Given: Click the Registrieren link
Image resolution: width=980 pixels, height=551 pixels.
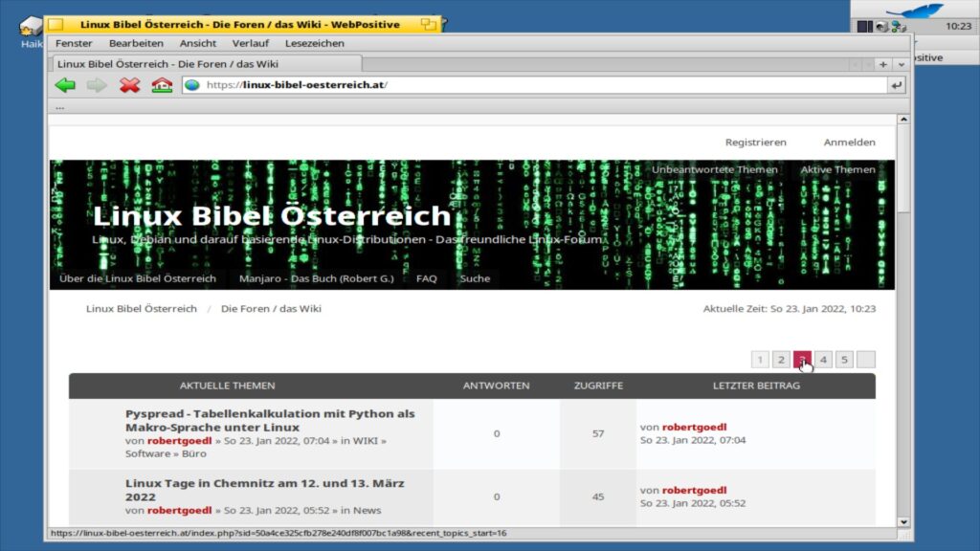Looking at the screenshot, I should 756,143.
